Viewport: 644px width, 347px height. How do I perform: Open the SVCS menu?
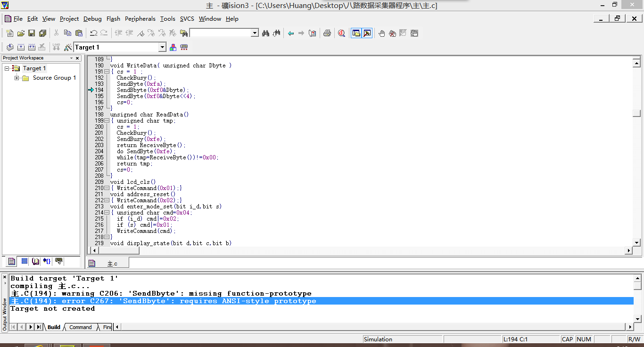coord(187,19)
